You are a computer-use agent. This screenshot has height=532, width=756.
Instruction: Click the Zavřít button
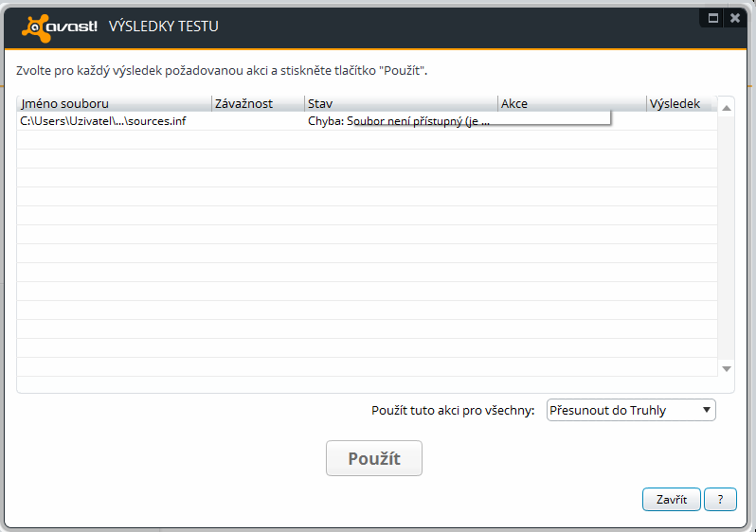pyautogui.click(x=671, y=499)
